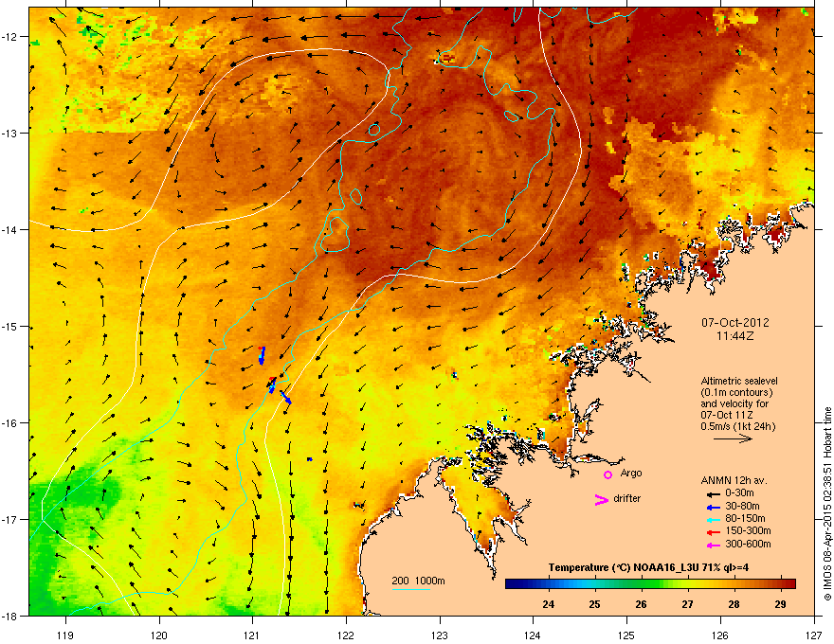
Task: Click the 'Altimetric sealevel' caption text
Action: 739,381
